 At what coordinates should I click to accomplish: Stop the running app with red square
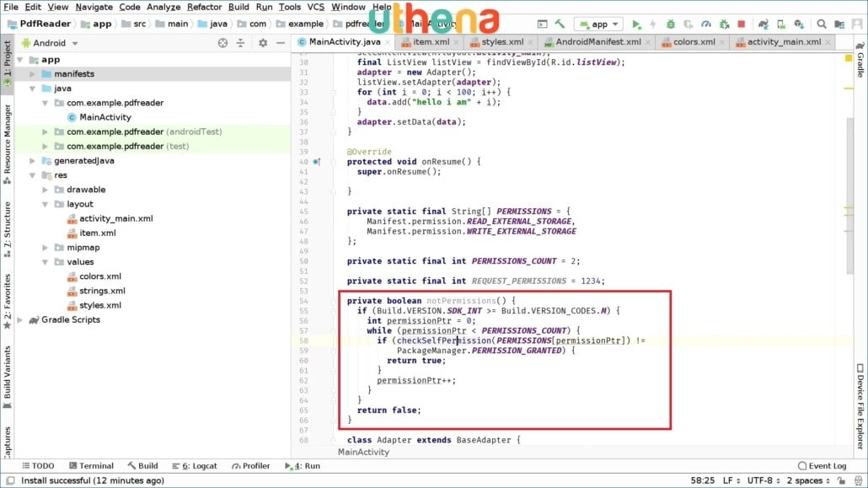(x=742, y=24)
